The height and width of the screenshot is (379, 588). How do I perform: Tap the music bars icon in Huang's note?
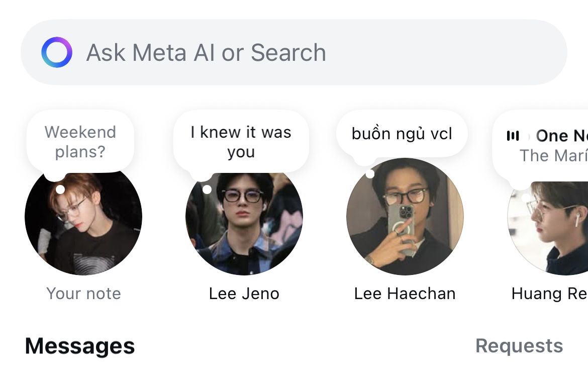(513, 136)
